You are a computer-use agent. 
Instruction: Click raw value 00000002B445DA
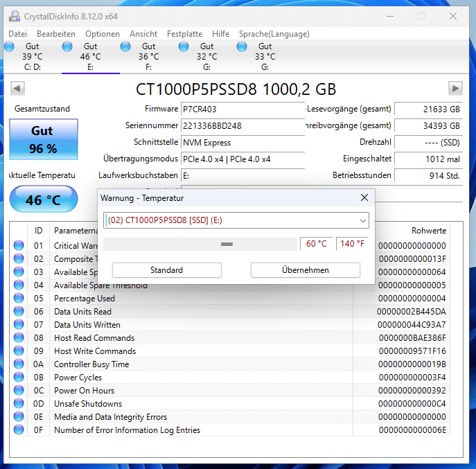(x=412, y=312)
